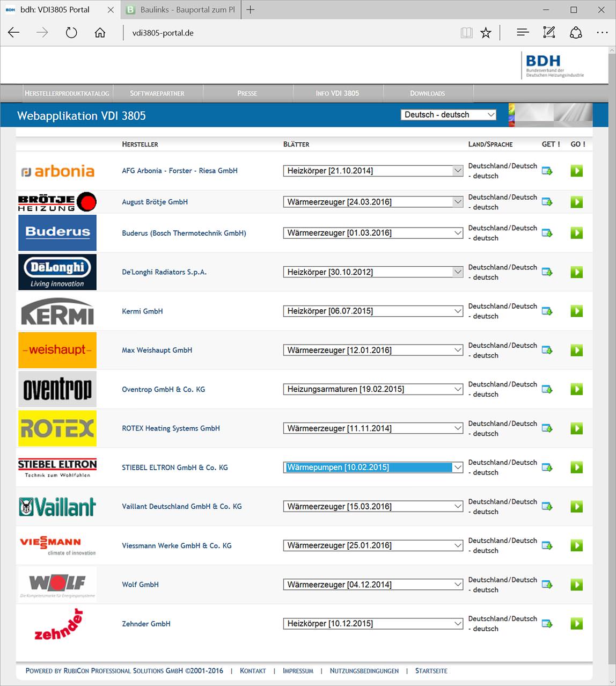Image resolution: width=616 pixels, height=686 pixels.
Task: Click the green GO button for Zehnder GmbH
Action: coord(576,624)
